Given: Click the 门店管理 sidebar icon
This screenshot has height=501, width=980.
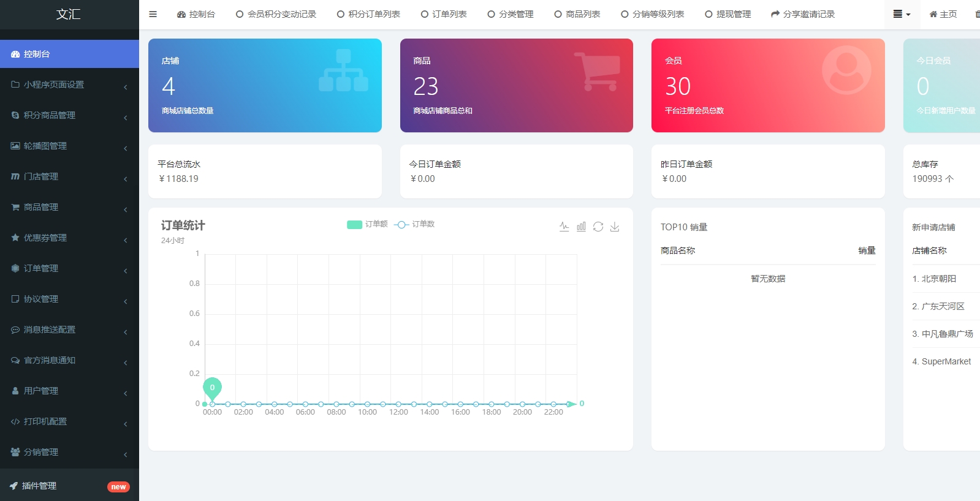Looking at the screenshot, I should point(15,176).
